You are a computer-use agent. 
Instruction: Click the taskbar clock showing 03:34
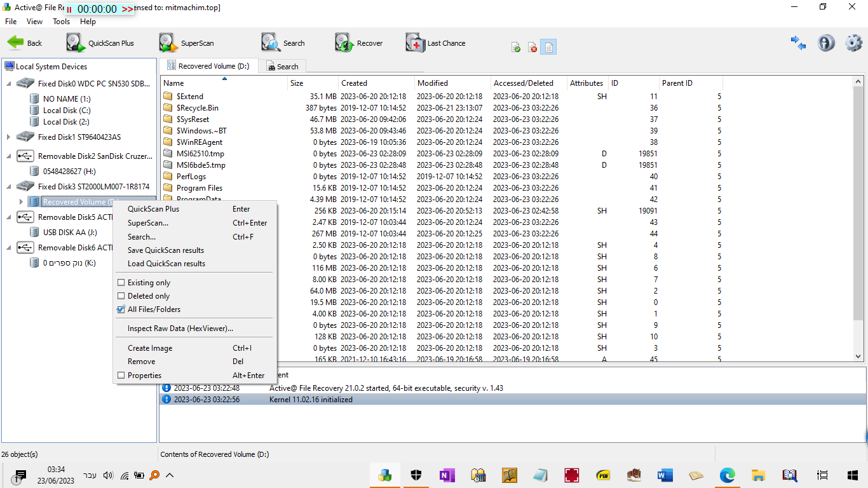click(57, 475)
